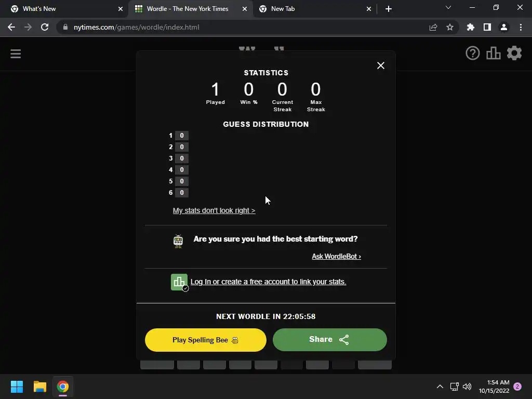Bookmark this page with the star icon
The width and height of the screenshot is (532, 399).
click(450, 27)
